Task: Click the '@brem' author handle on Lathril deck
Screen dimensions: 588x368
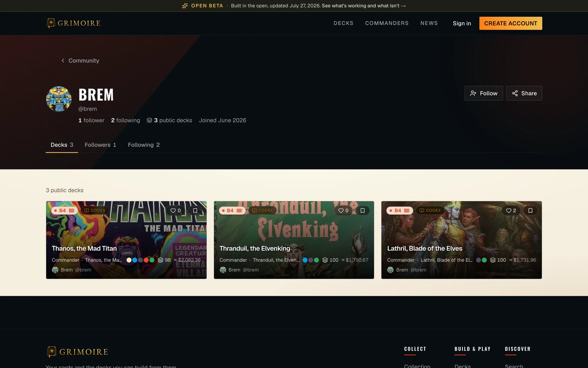Action: click(x=418, y=270)
